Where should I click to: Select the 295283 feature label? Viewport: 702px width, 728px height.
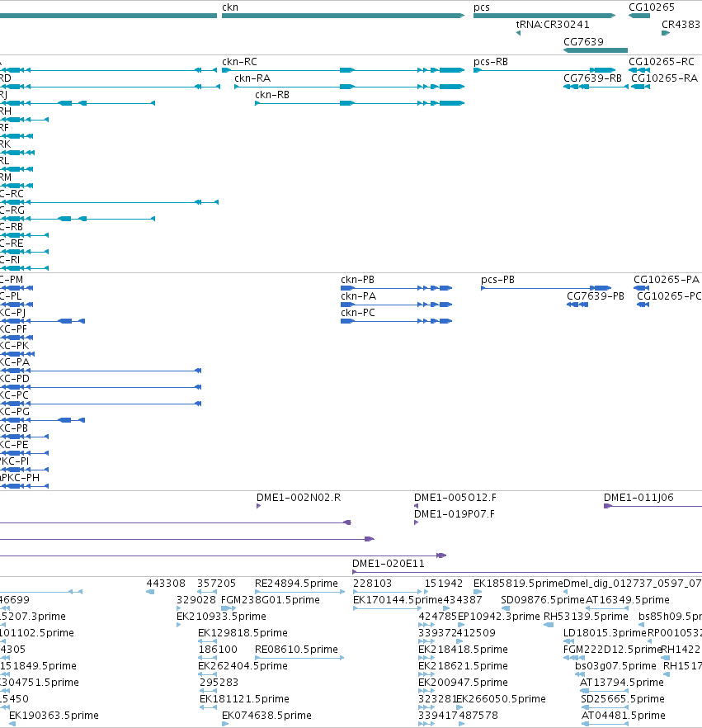[x=219, y=683]
